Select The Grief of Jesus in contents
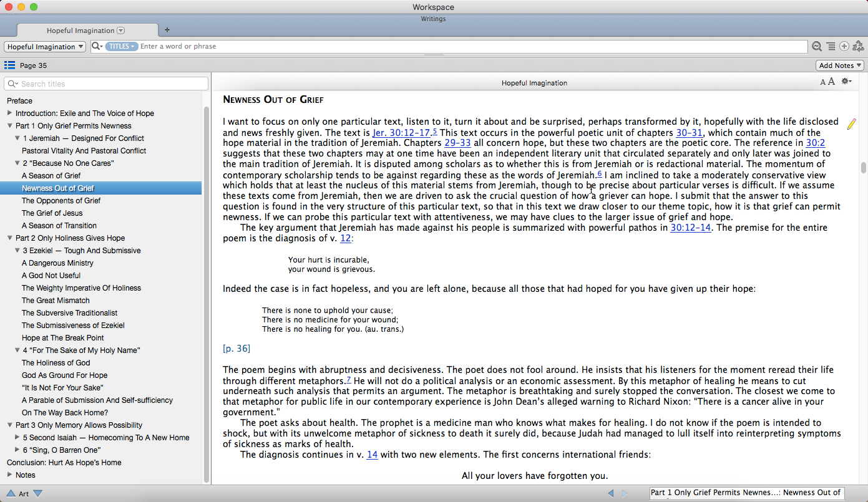This screenshot has width=868, height=502. pyautogui.click(x=52, y=213)
